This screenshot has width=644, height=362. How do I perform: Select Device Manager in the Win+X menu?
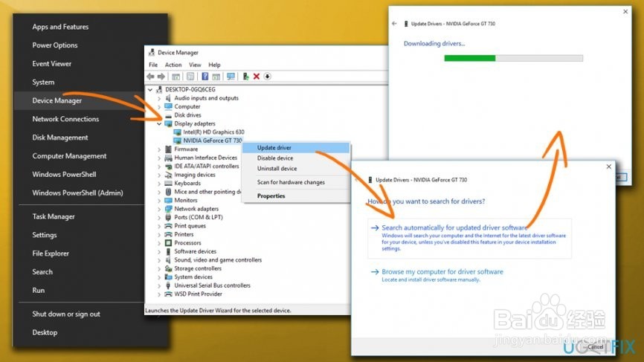coord(80,100)
